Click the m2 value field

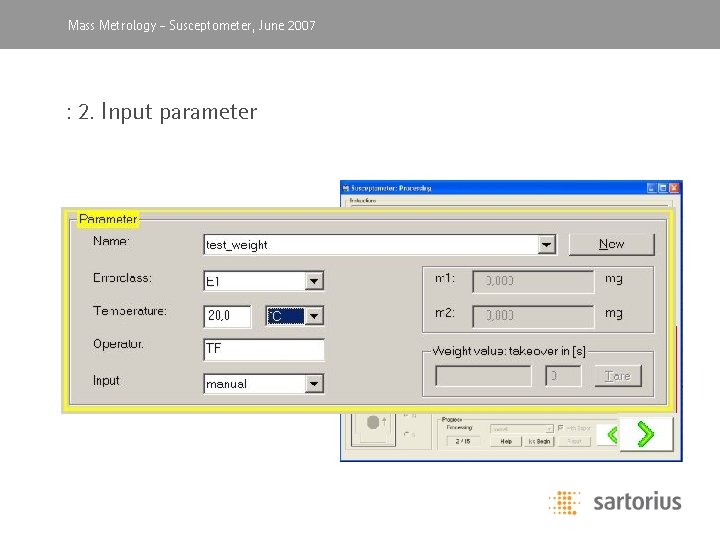coord(533,316)
